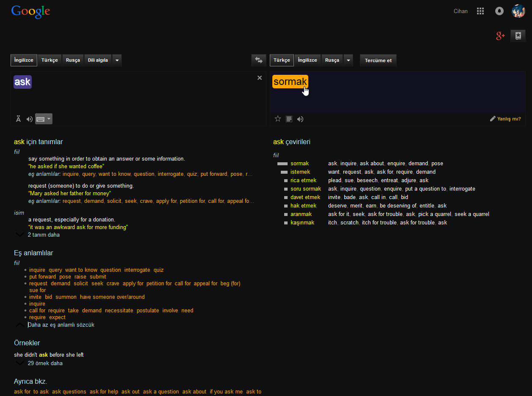Screen dimensions: 532x396
Task: Click the Cihan account name
Action: pos(461,11)
